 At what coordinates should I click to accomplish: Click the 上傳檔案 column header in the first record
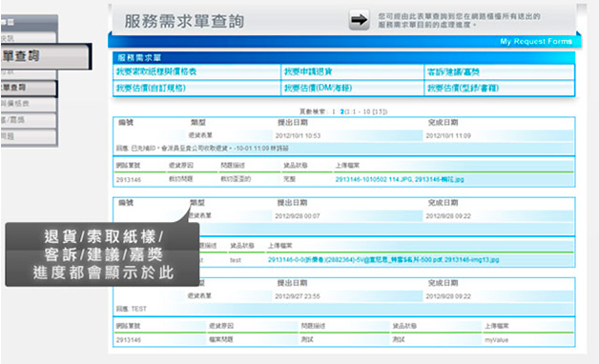(x=347, y=165)
